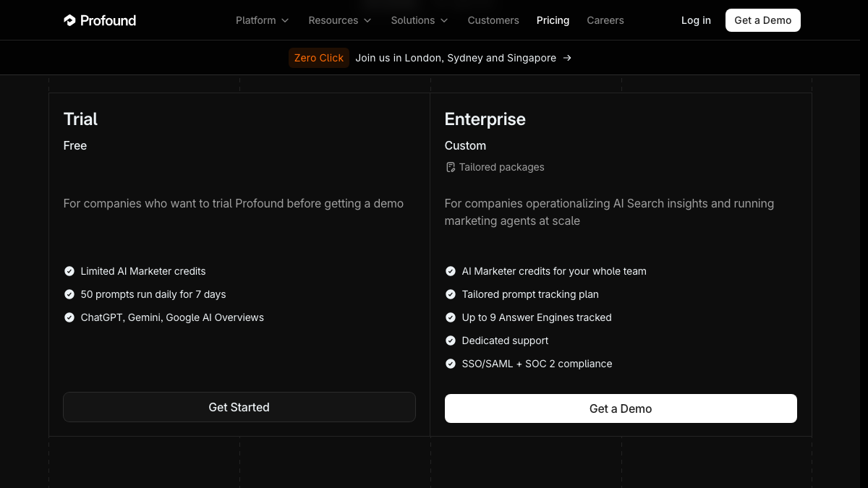The width and height of the screenshot is (868, 488).
Task: Click check icon beside Up to 9 Answer Engines
Action: pos(451,317)
